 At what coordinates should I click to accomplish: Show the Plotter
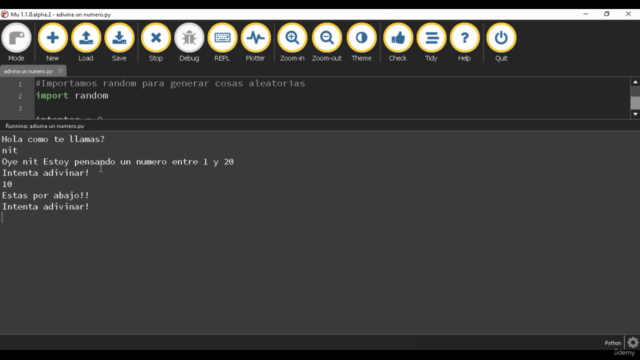256,42
